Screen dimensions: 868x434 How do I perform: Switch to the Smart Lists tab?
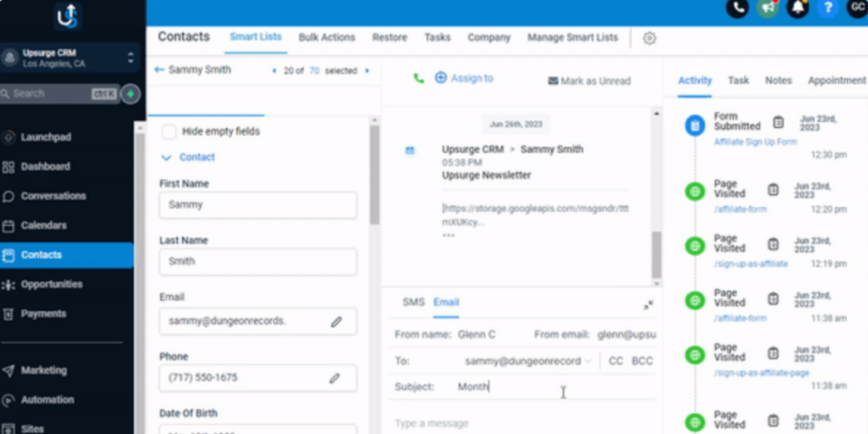[256, 37]
